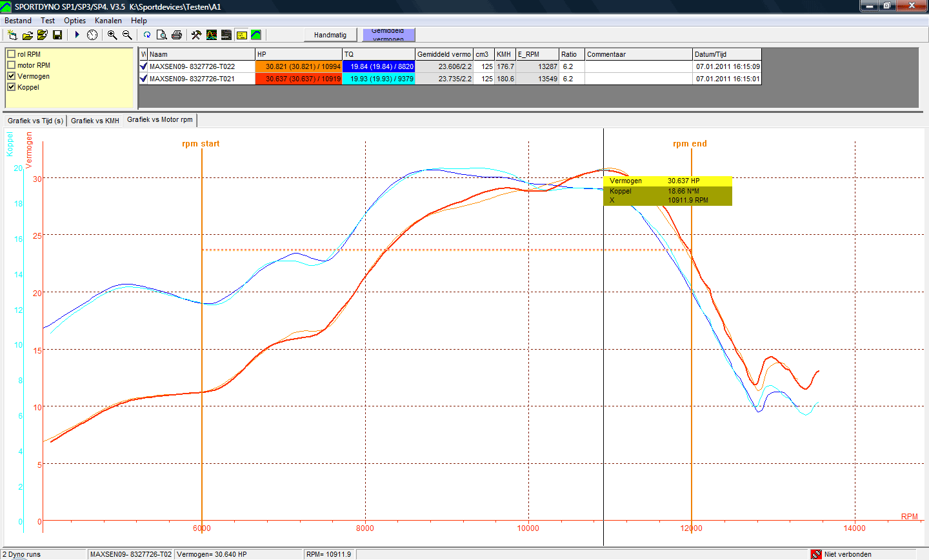The image size is (929, 560).
Task: Uncheck the Koppel channel checkbox
Action: coord(11,87)
